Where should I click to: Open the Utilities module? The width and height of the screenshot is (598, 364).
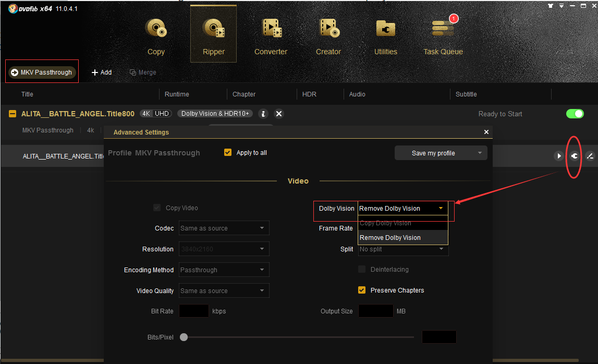click(x=385, y=37)
